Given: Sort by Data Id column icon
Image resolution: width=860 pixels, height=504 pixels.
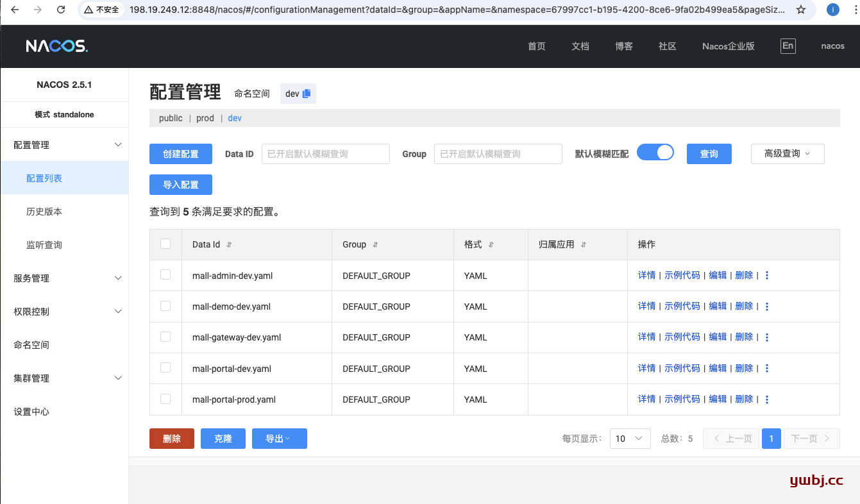Looking at the screenshot, I should coord(229,245).
